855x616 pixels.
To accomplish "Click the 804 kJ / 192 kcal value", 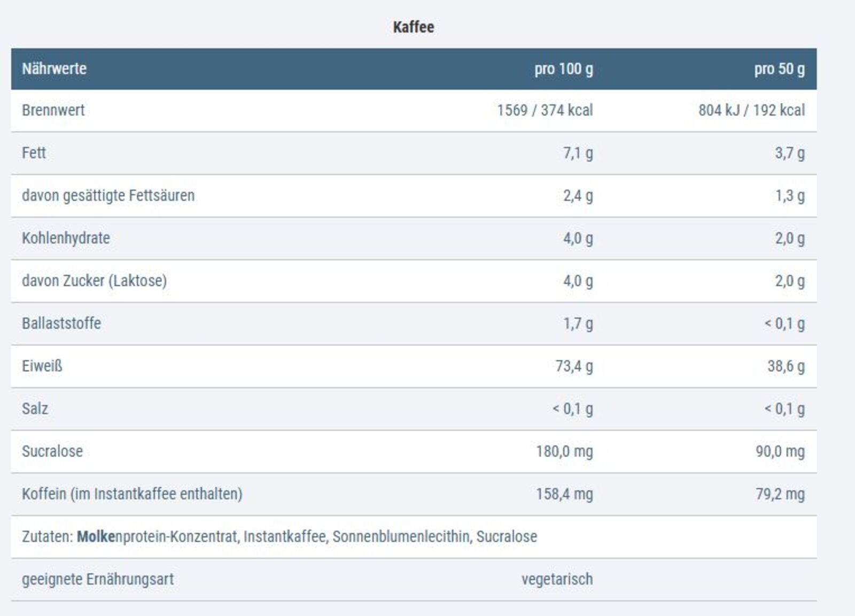I will pyautogui.click(x=751, y=110).
